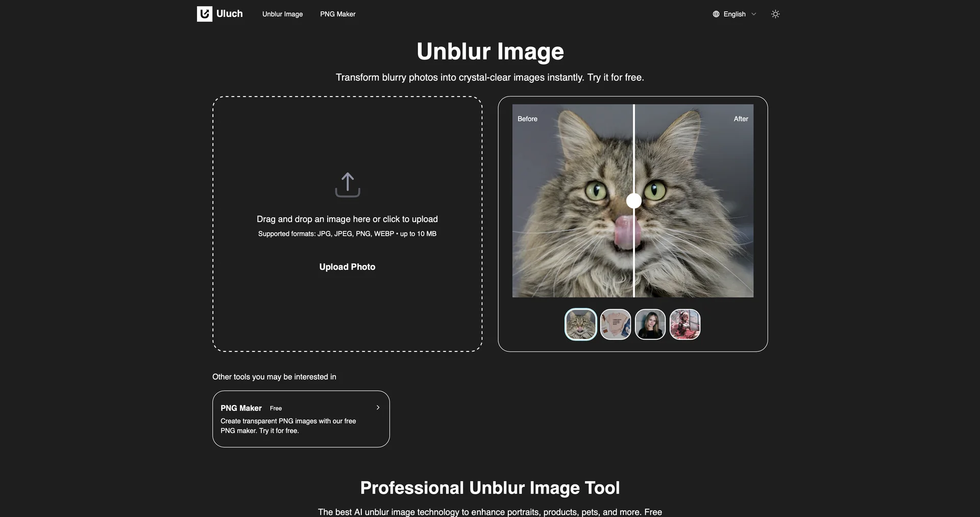980x517 pixels.
Task: Click the 'Before' label on preview
Action: [527, 119]
